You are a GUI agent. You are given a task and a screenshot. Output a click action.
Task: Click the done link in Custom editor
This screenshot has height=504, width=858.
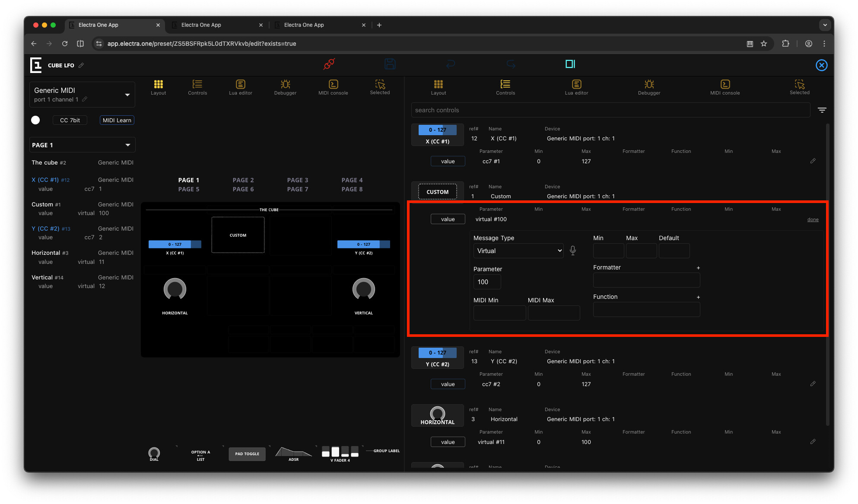click(813, 219)
